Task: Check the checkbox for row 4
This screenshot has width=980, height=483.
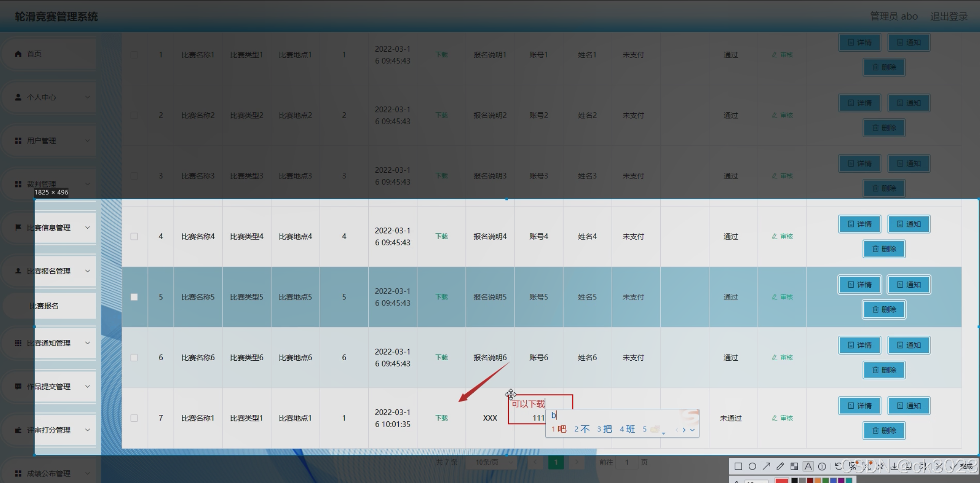Action: (134, 237)
